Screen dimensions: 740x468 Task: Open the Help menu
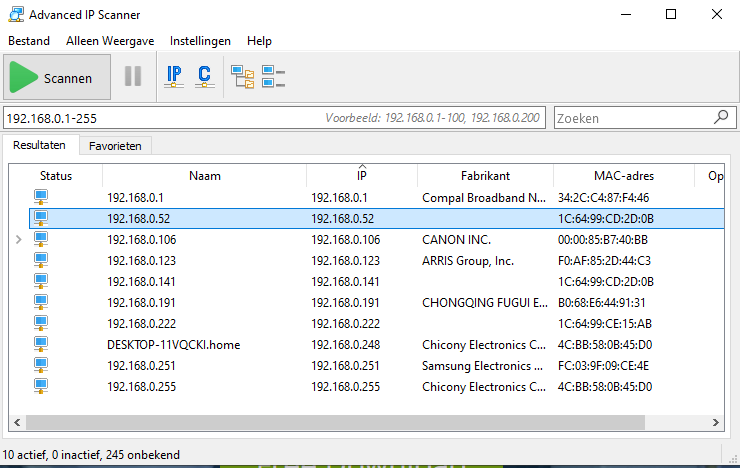(259, 41)
